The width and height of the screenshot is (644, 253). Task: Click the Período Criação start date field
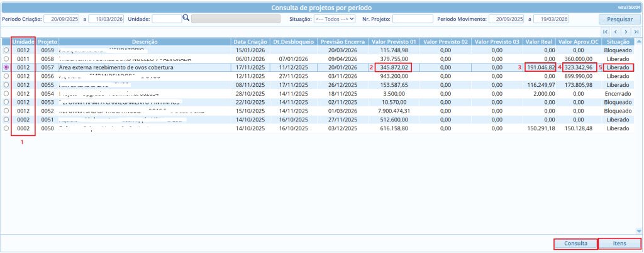61,20
